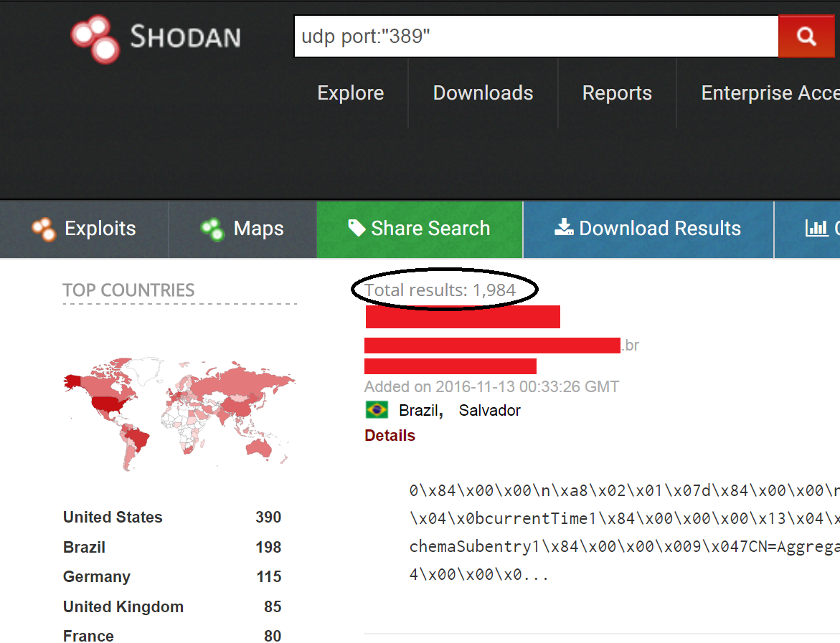840x643 pixels.
Task: Select Germany in top countries list
Action: coord(97,577)
